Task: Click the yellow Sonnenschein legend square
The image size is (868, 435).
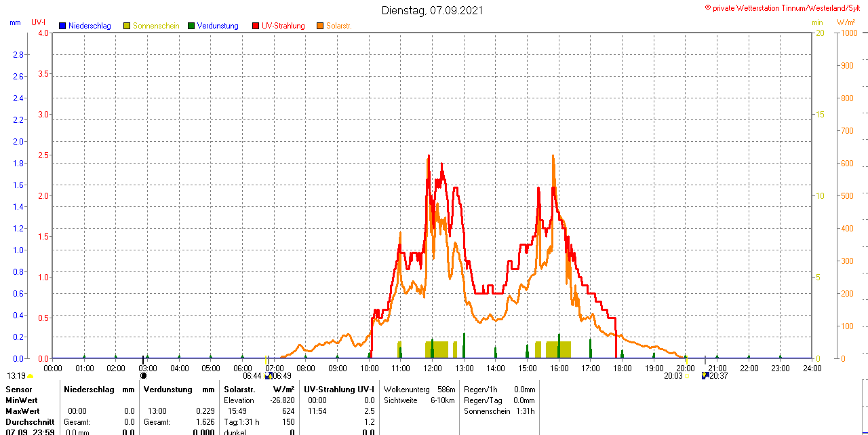Action: click(127, 26)
